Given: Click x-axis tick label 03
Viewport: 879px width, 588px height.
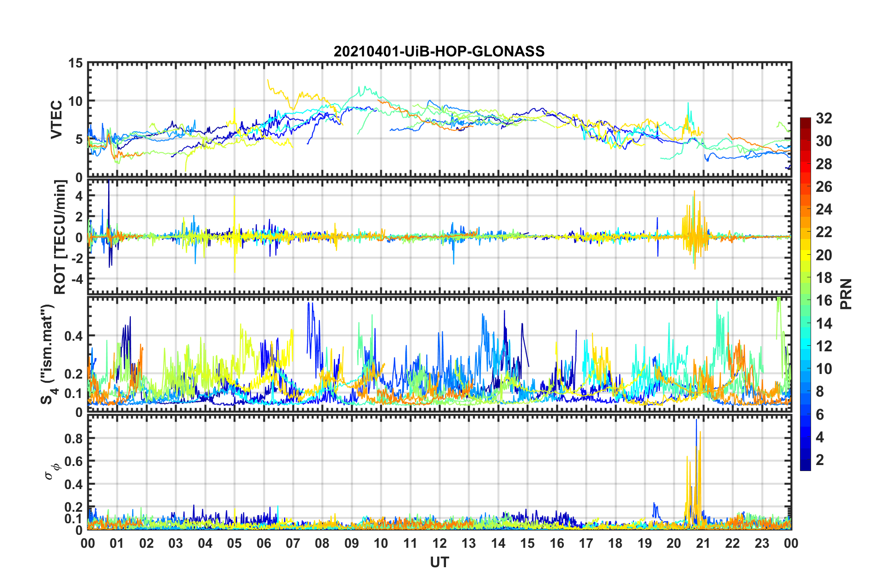Looking at the screenshot, I should coord(176,543).
